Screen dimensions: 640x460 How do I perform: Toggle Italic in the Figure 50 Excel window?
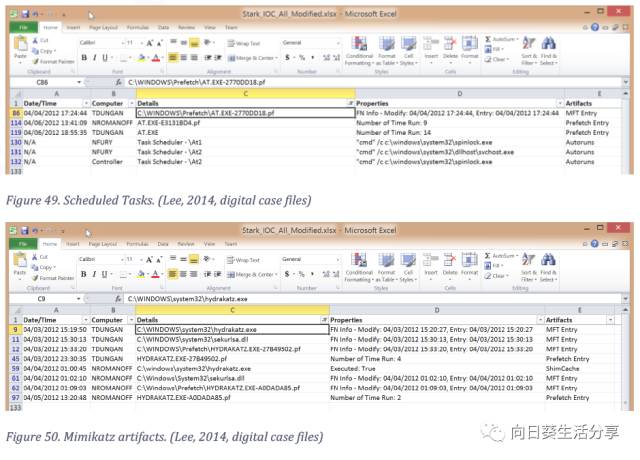click(x=94, y=274)
